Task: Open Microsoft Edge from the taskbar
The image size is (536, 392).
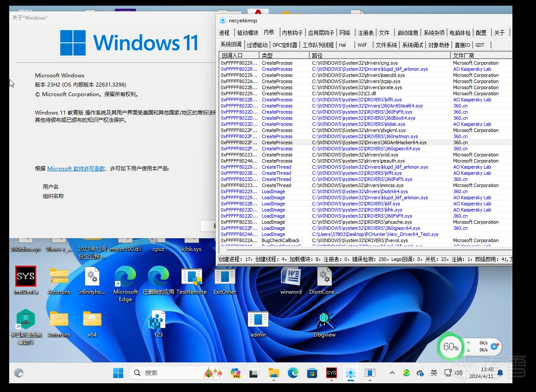Action: pyautogui.click(x=293, y=373)
